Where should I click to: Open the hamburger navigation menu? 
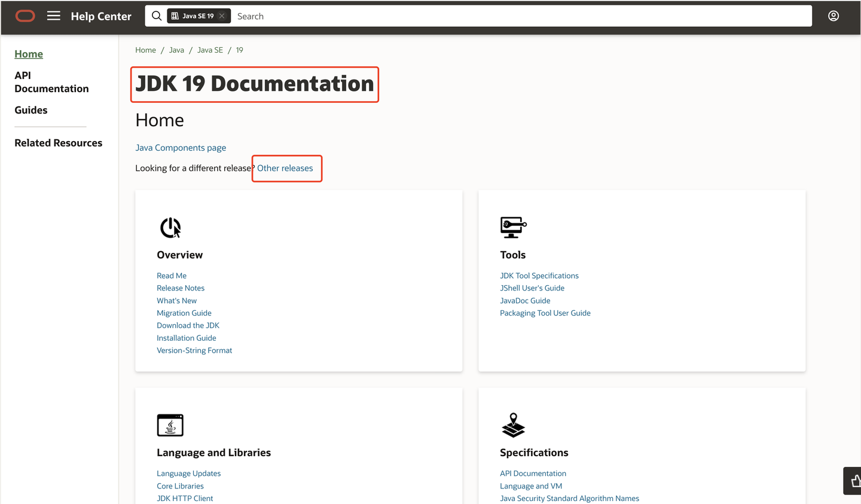pyautogui.click(x=54, y=16)
